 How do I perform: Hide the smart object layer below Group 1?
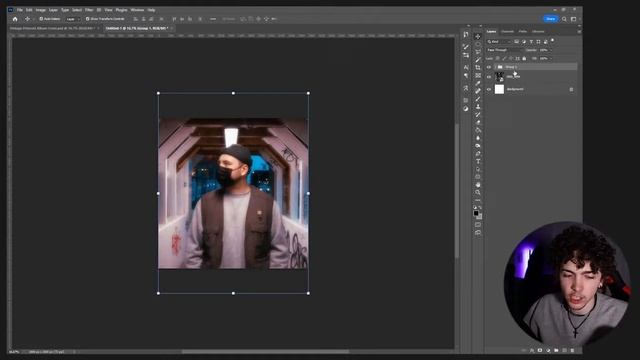(489, 77)
